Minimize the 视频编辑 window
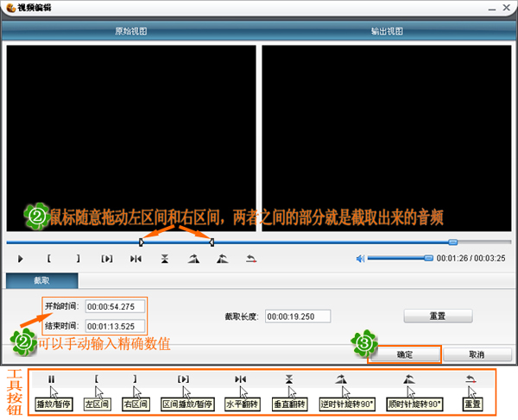This screenshot has height=420, width=518. coord(492,9)
